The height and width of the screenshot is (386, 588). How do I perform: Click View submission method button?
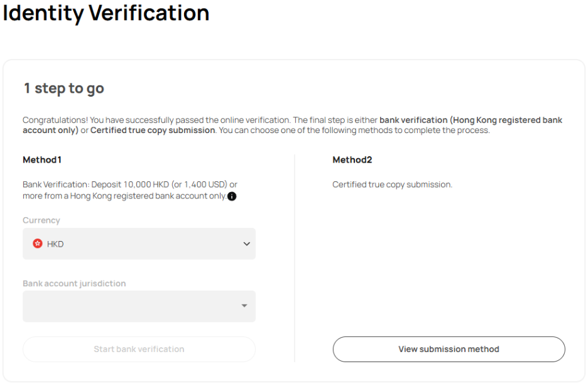tap(449, 349)
